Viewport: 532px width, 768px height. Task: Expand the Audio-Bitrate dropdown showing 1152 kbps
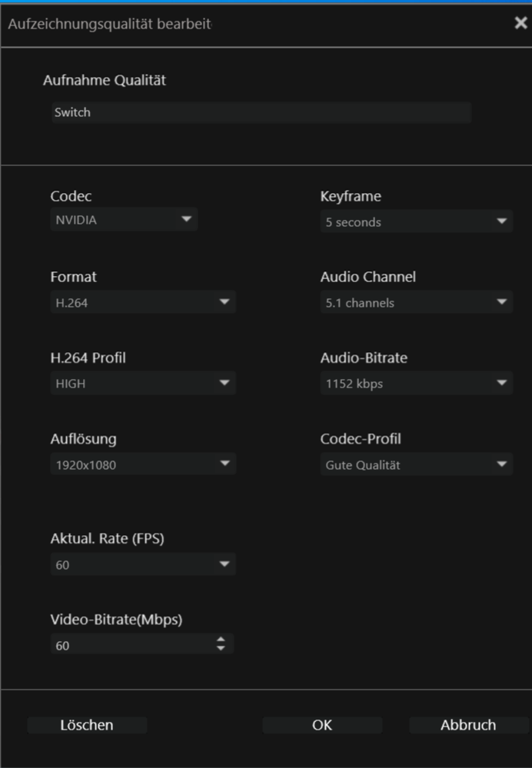pos(416,384)
